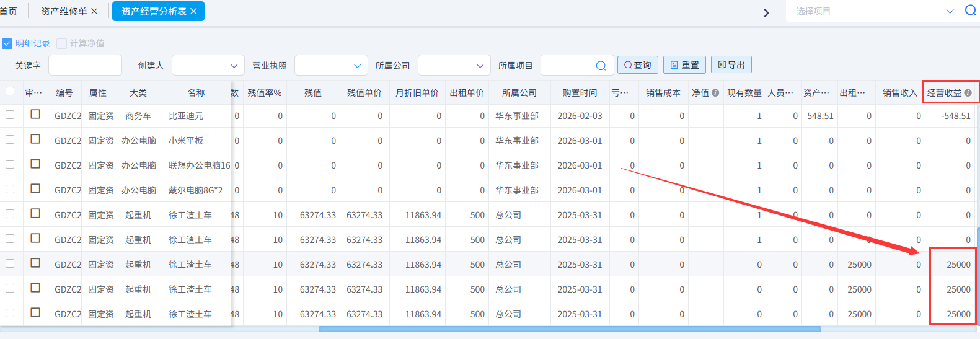
Task: Switch to the 首页 tab
Action: click(9, 11)
